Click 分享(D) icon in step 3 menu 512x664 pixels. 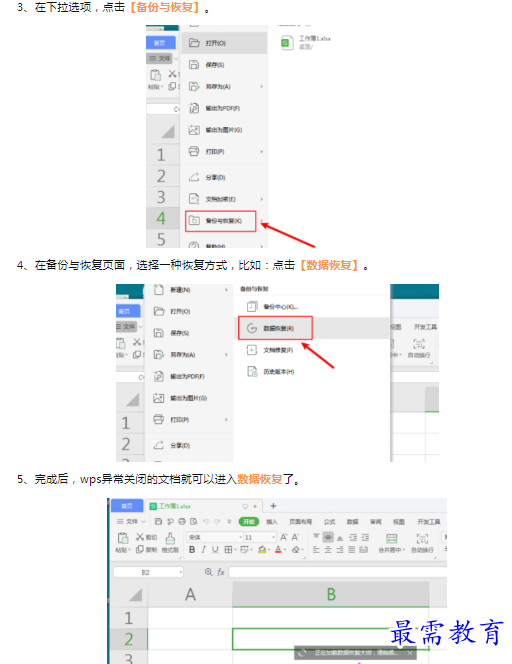pos(194,177)
